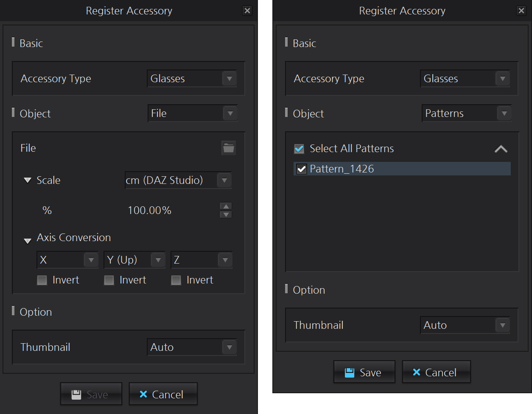This screenshot has height=414, width=532.
Task: Open the X axis dropdown
Action: [x=67, y=260]
